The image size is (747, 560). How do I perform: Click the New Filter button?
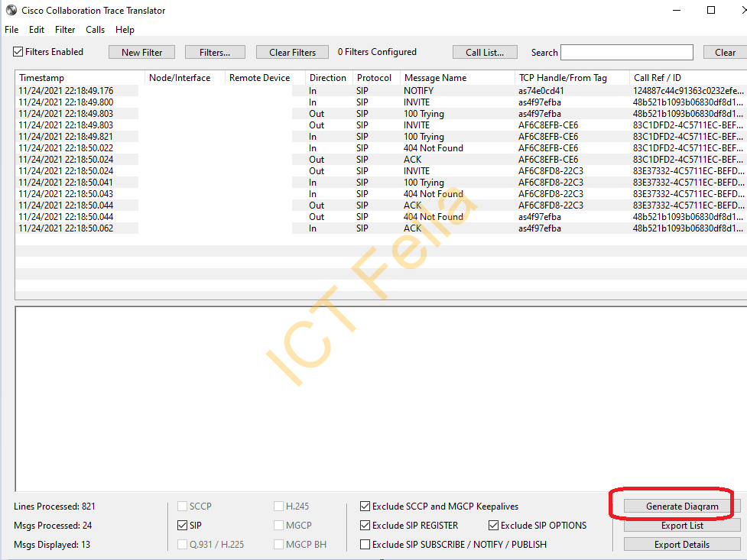point(141,51)
